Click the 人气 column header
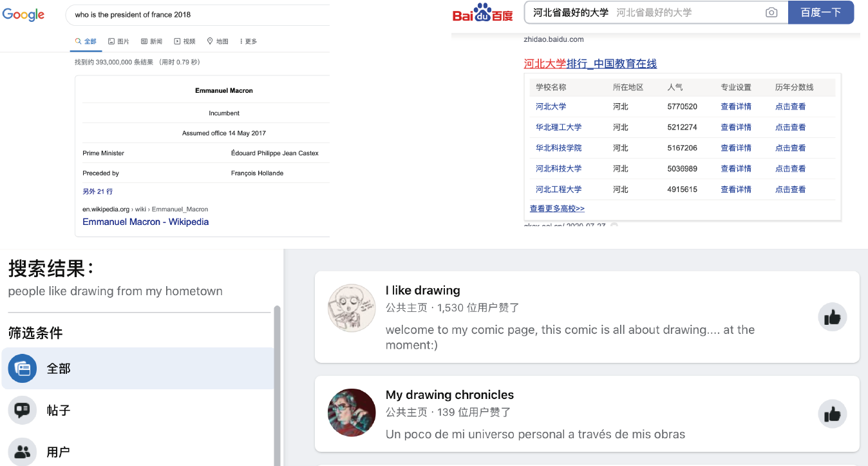Image resolution: width=868 pixels, height=466 pixels. coord(675,87)
